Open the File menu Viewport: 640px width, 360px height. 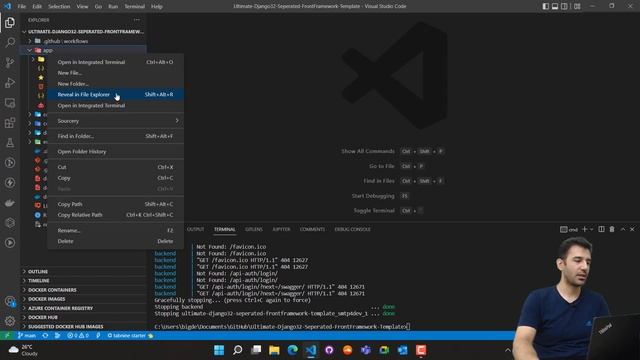22,7
